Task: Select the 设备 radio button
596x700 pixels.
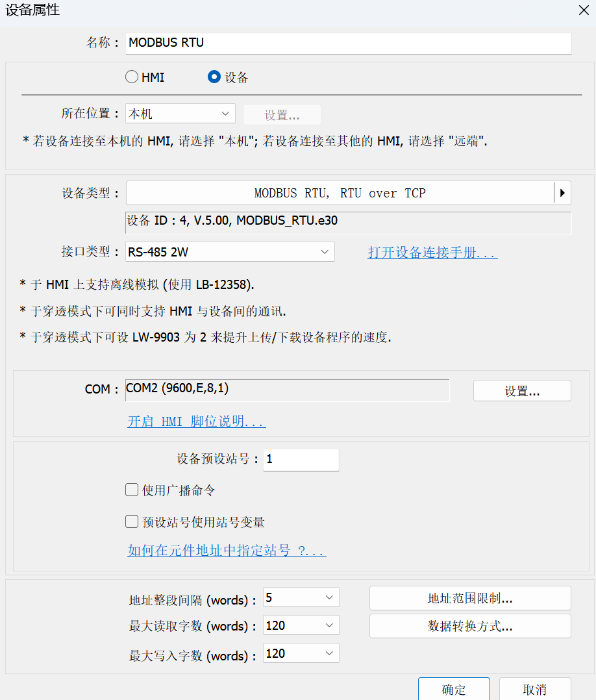Action: [214, 77]
